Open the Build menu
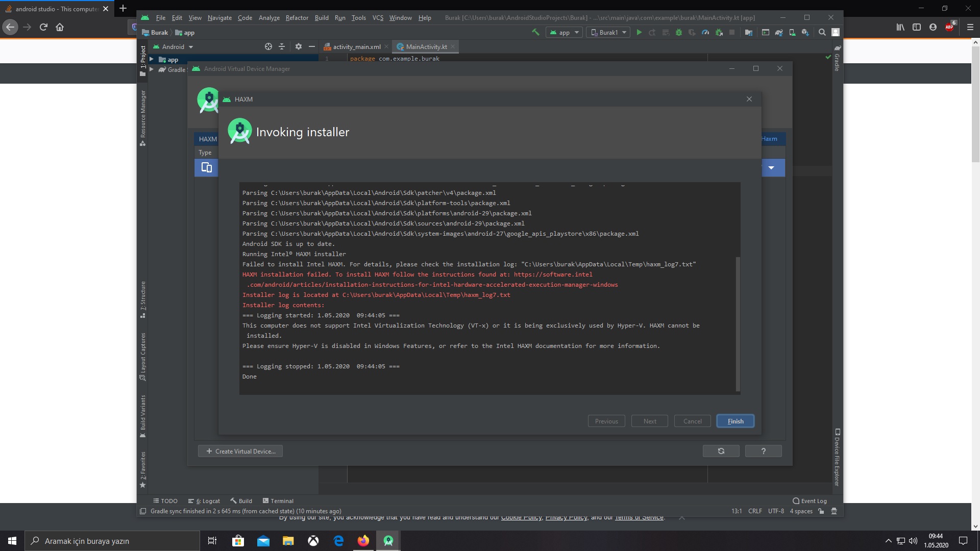 tap(322, 18)
